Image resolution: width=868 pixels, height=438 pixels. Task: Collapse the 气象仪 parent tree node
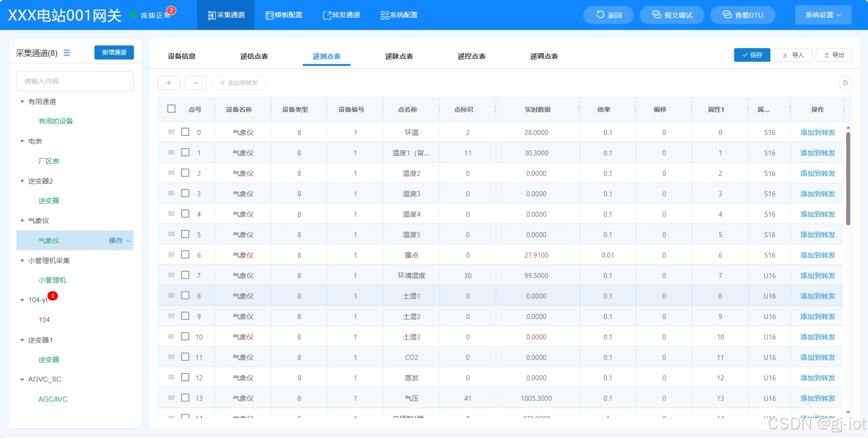coord(22,221)
